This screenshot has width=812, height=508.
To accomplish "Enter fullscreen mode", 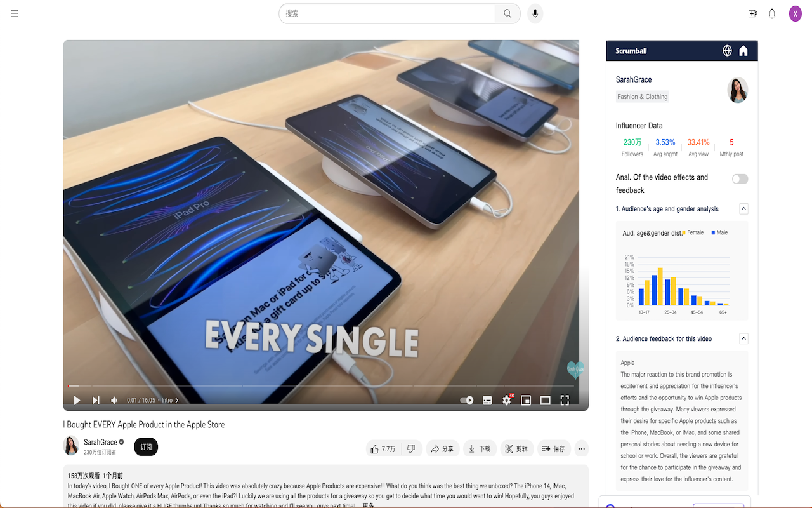I will pos(565,400).
